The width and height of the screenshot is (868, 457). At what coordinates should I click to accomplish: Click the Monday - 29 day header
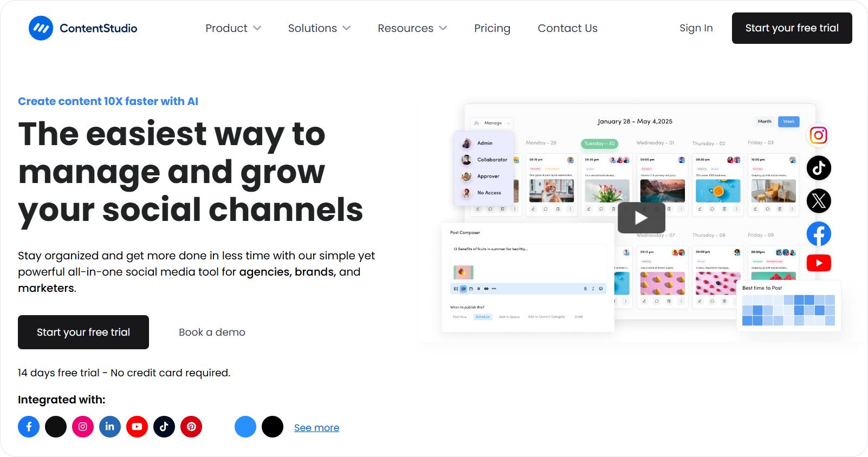[x=541, y=143]
